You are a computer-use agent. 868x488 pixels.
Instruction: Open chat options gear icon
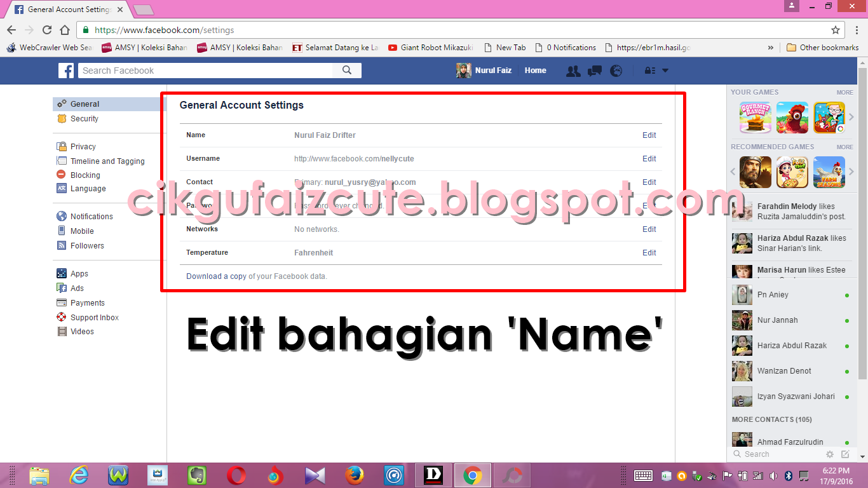tap(829, 454)
